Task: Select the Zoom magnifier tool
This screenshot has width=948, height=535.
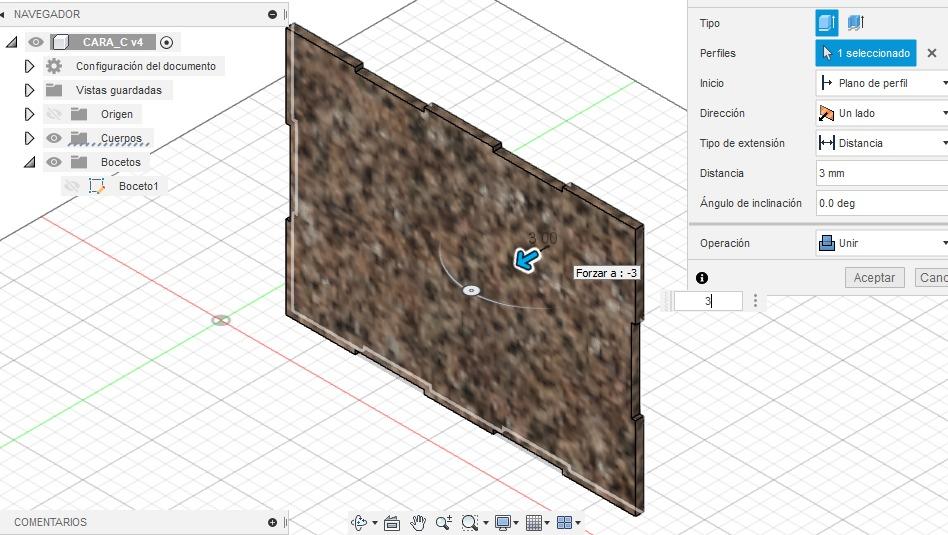Action: pos(443,523)
